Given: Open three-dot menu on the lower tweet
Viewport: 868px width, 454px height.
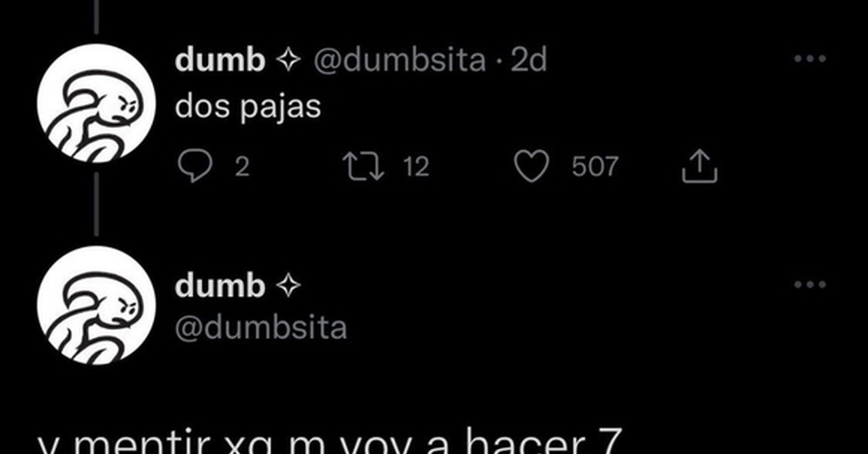Looking at the screenshot, I should coord(810,284).
